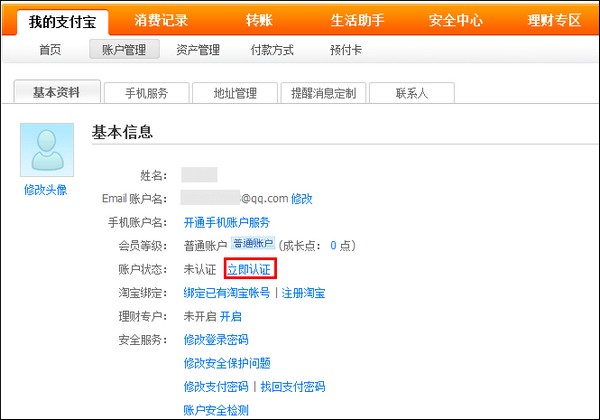Image resolution: width=600 pixels, height=420 pixels.
Task: Click 开启 for 理财专户
Action: pos(231,316)
